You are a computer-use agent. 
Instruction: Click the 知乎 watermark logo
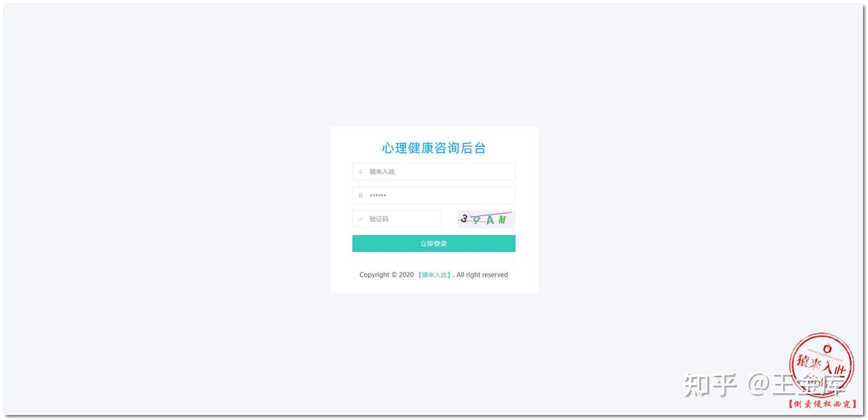711,386
